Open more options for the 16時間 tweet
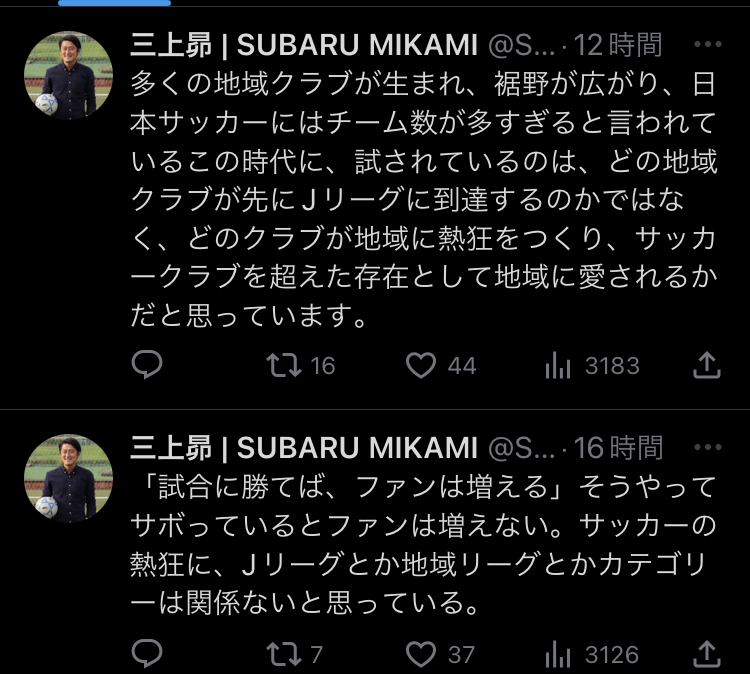The height and width of the screenshot is (674, 750). click(707, 447)
